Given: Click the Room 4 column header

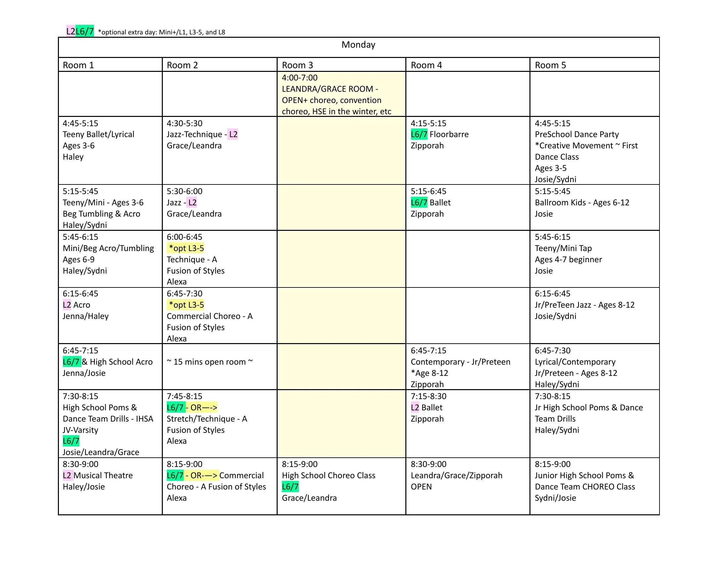Looking at the screenshot, I should [x=426, y=65].
